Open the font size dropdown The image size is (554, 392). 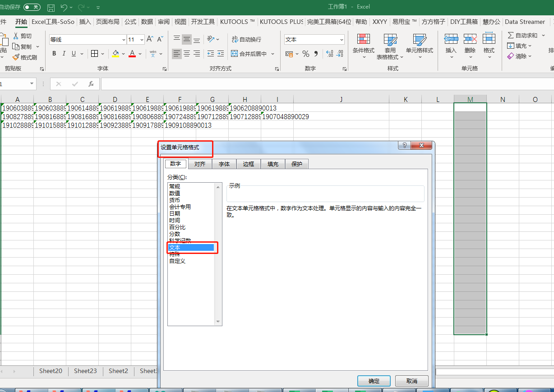(x=141, y=40)
